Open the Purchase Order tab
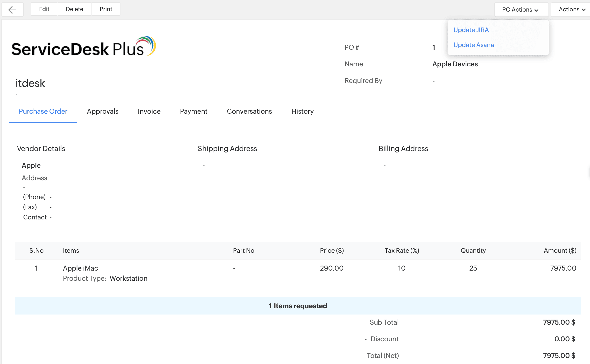 (43, 111)
